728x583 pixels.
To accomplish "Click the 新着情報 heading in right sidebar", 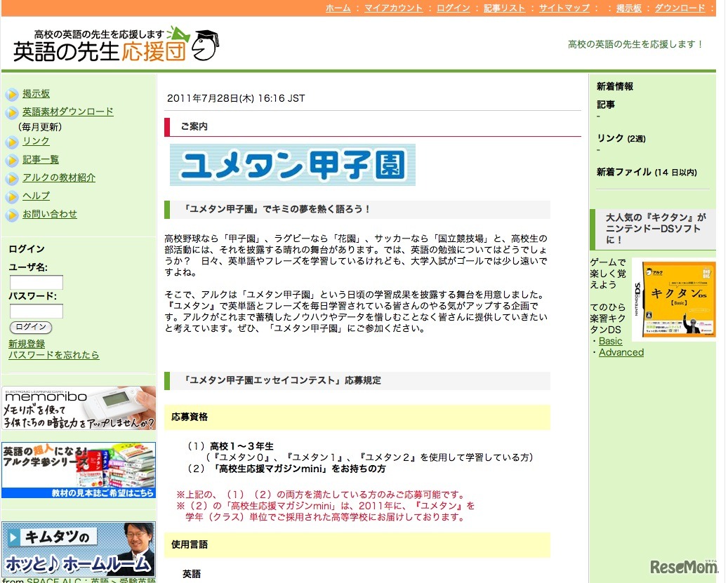I will click(x=615, y=86).
